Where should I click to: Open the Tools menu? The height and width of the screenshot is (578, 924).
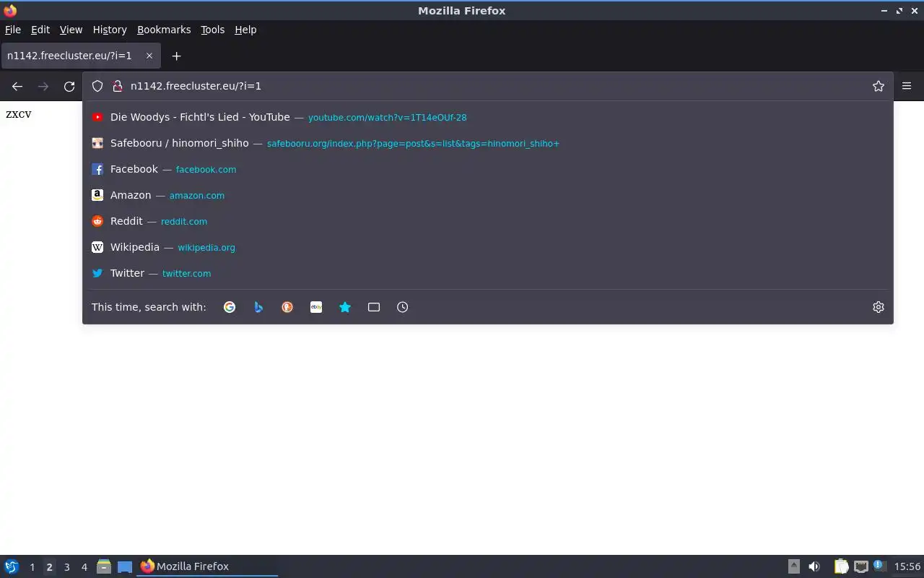point(213,30)
